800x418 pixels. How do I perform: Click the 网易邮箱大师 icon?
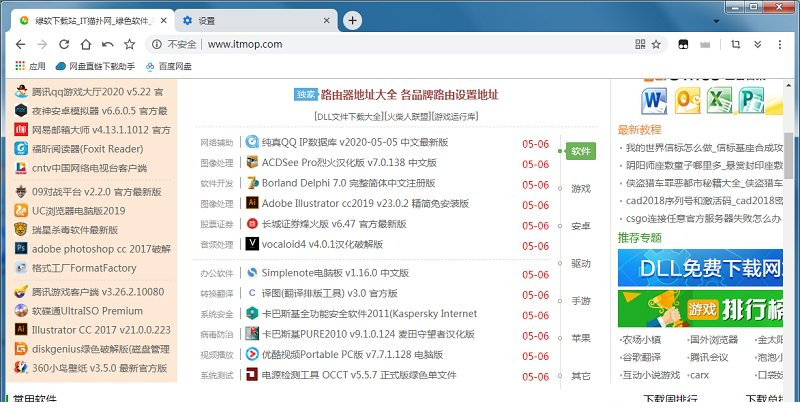pos(21,129)
